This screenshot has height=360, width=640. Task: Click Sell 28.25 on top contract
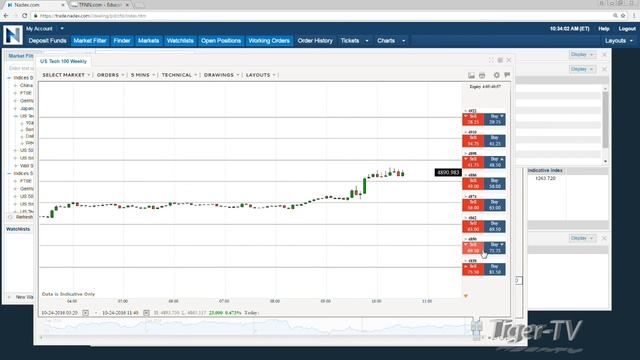tap(473, 120)
